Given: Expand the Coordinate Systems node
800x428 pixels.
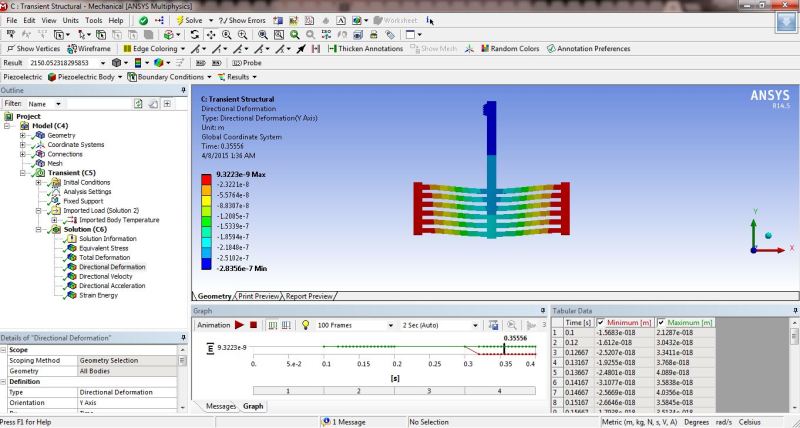Looking at the screenshot, I should (22, 145).
